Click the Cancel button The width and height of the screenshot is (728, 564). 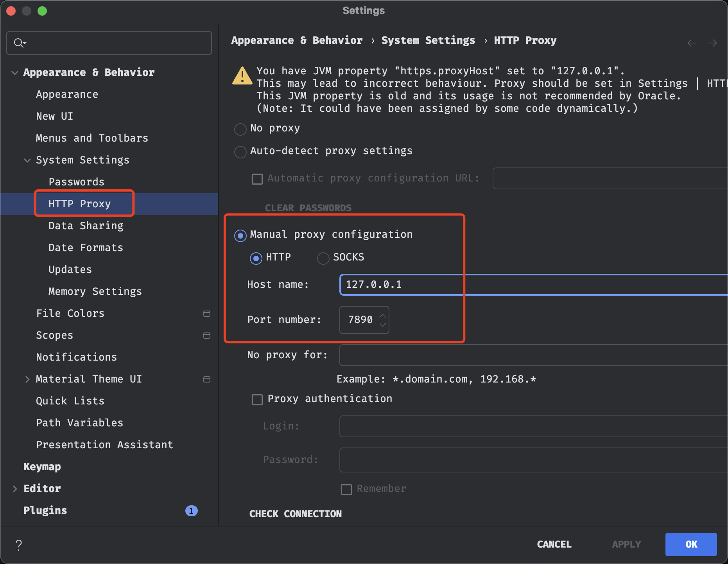coord(554,544)
